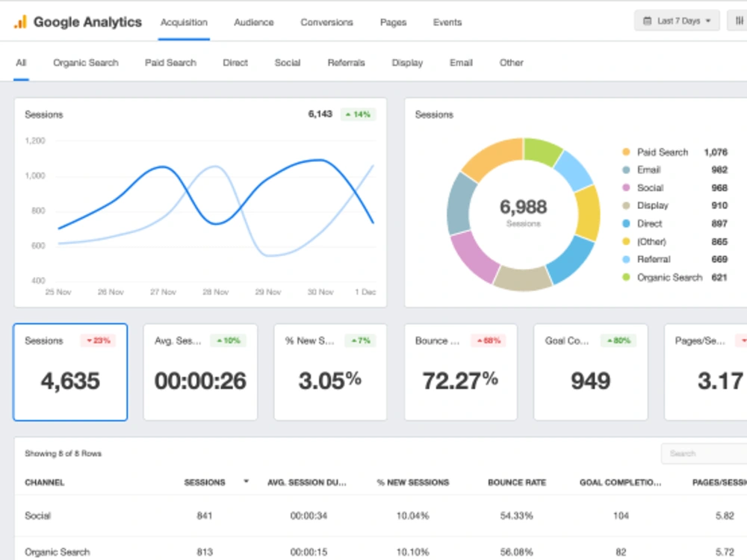Click the calendar icon in Last 7 Days
The height and width of the screenshot is (560, 747).
coord(648,21)
